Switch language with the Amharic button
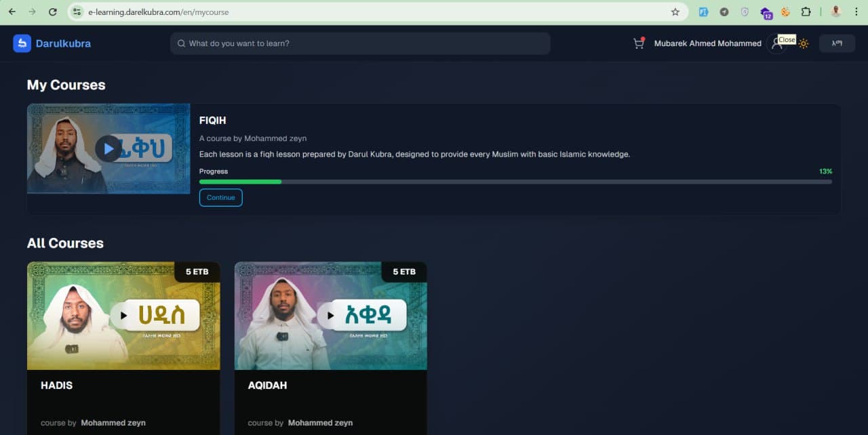868x435 pixels. (x=837, y=43)
